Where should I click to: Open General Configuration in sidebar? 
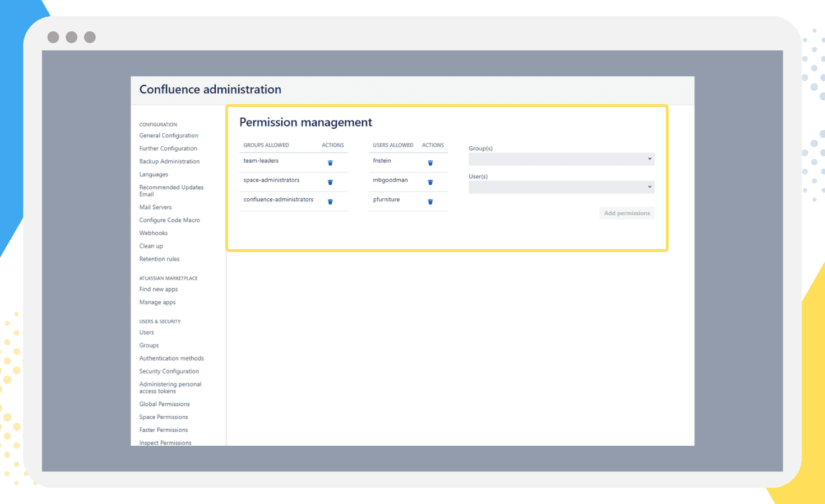[x=169, y=136]
